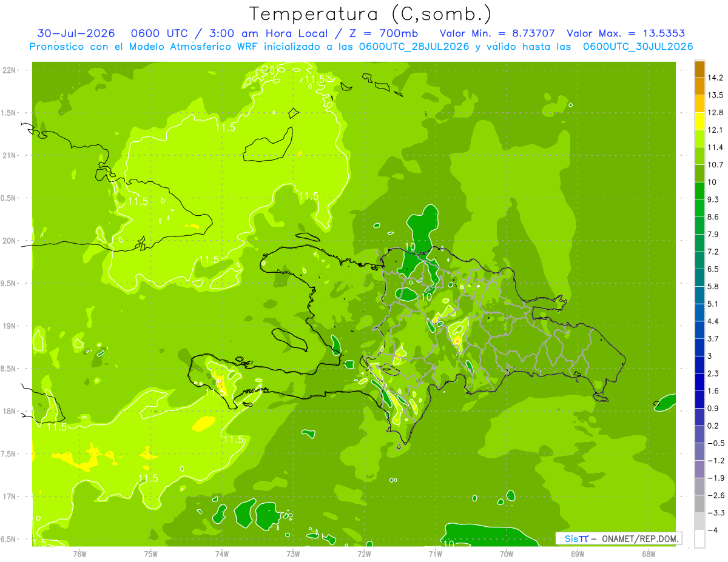The image size is (728, 562).
Task: Click the blue swatch between 3.7 and 4.4
Action: point(699,330)
